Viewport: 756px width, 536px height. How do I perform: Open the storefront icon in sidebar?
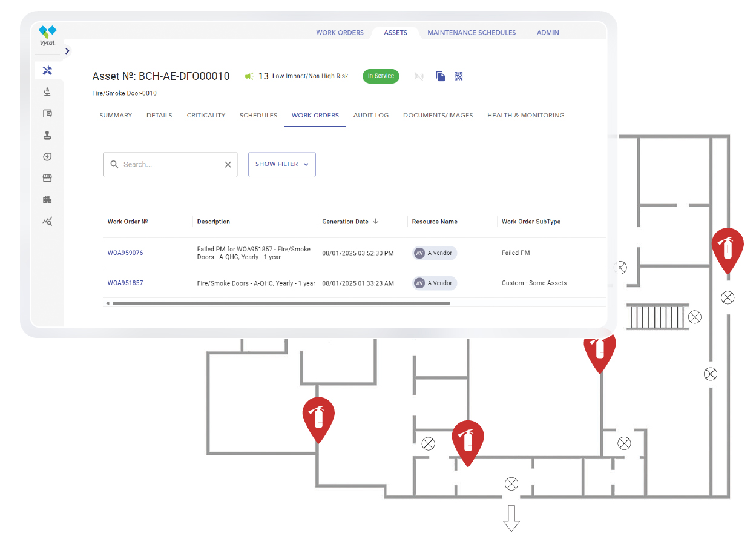pos(47,178)
